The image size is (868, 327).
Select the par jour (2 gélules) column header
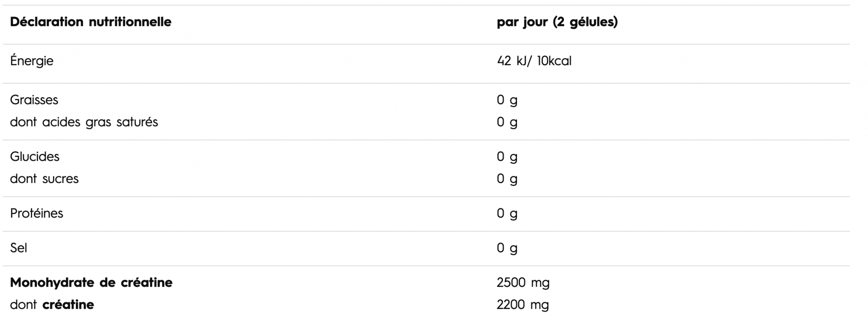[x=557, y=22]
